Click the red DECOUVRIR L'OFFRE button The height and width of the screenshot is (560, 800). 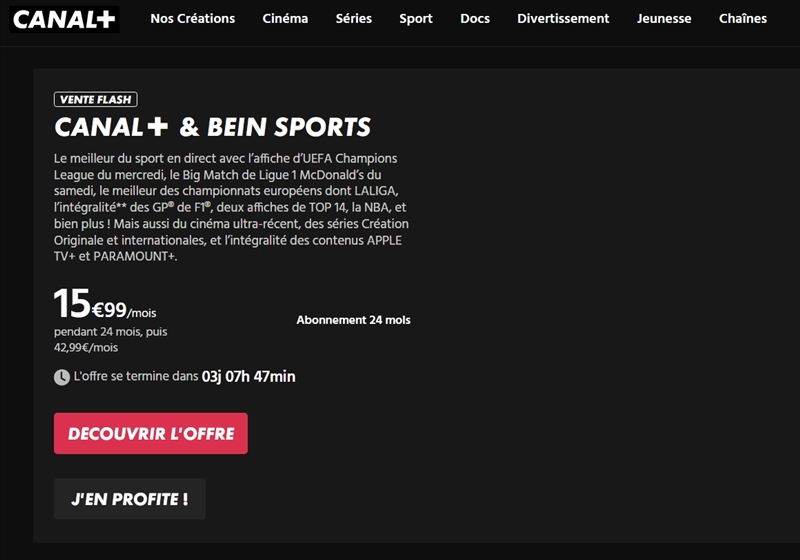(x=151, y=434)
